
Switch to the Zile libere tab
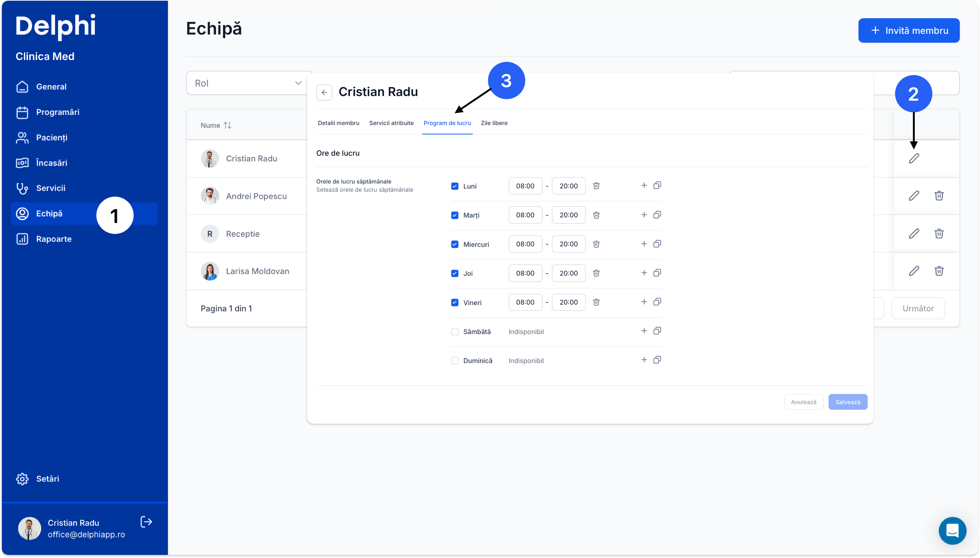coord(494,123)
